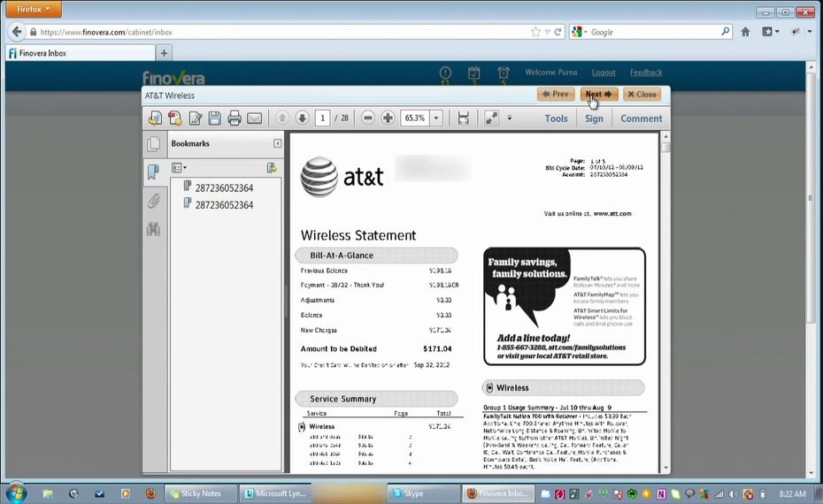
Task: Select the Bookmarks panel icon
Action: (153, 172)
